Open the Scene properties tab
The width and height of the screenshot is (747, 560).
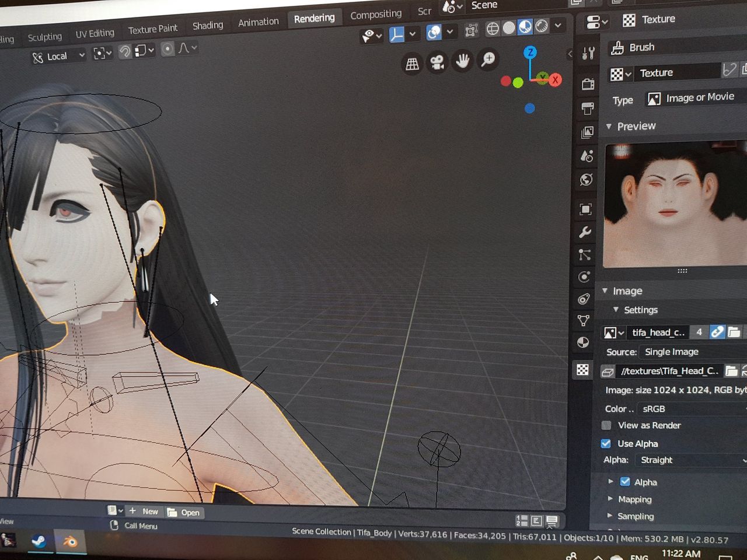(587, 156)
